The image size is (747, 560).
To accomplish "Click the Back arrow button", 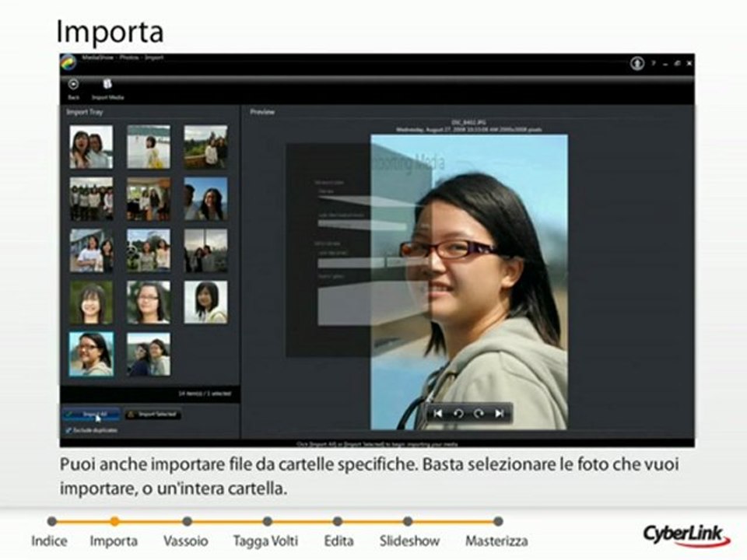I will pyautogui.click(x=73, y=89).
